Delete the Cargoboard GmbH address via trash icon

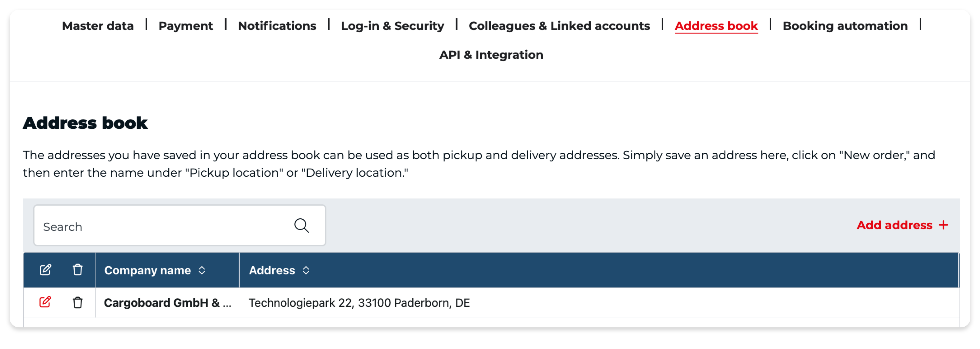78,303
